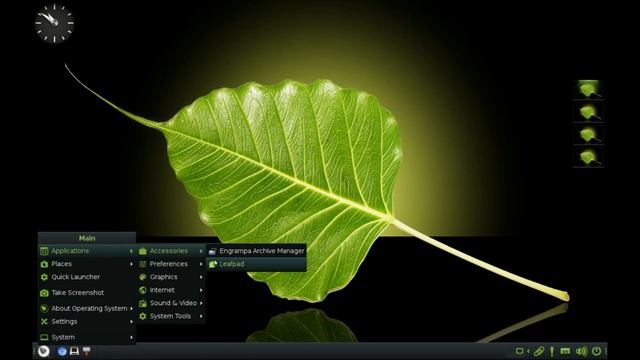The height and width of the screenshot is (360, 640).
Task: Click the Accessories briefcase icon
Action: (142, 251)
